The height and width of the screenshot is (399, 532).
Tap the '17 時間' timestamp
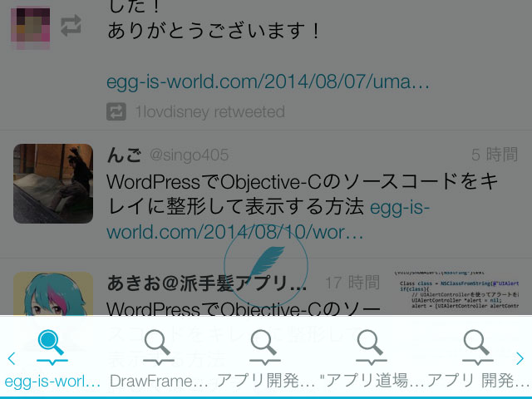click(x=352, y=283)
